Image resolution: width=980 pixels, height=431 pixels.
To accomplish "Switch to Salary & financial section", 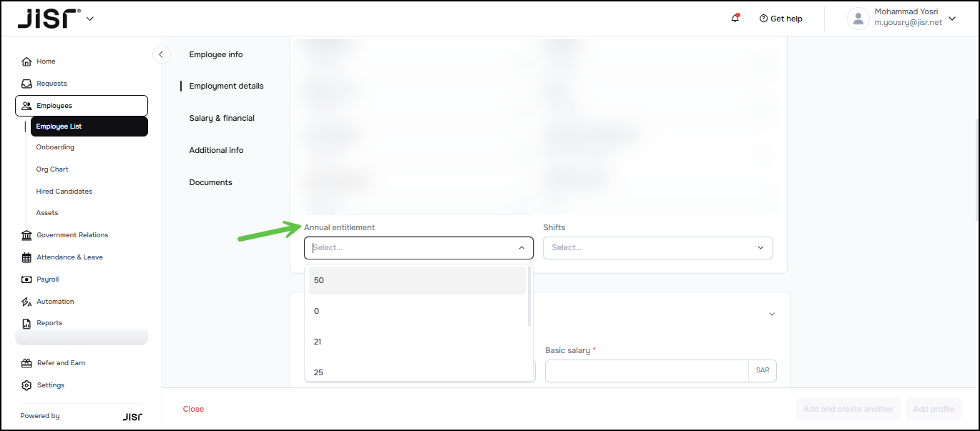I will click(x=222, y=118).
